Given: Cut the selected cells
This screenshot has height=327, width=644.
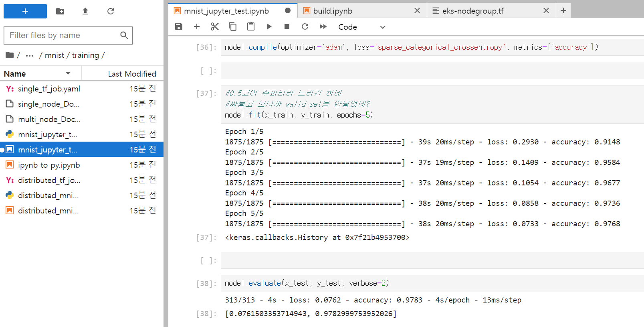Looking at the screenshot, I should pyautogui.click(x=215, y=26).
